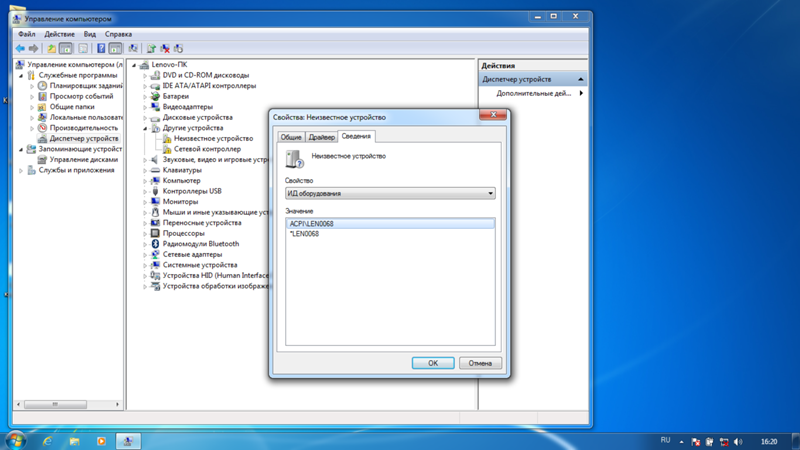The image size is (800, 450).
Task: Click the Uninstall device toolbar icon
Action: point(165,48)
